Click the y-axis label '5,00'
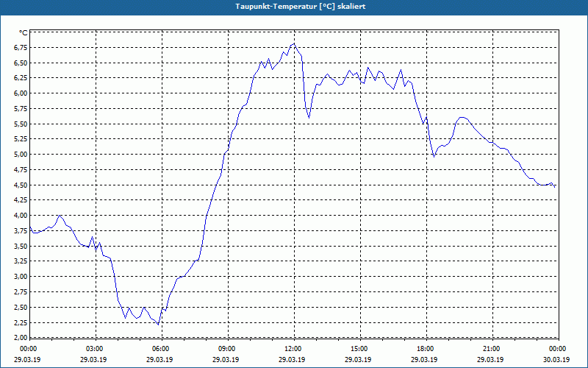 (x=21, y=155)
